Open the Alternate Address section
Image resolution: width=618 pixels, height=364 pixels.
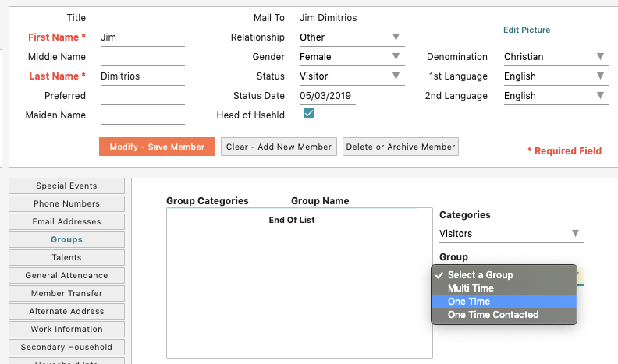pyautogui.click(x=66, y=311)
